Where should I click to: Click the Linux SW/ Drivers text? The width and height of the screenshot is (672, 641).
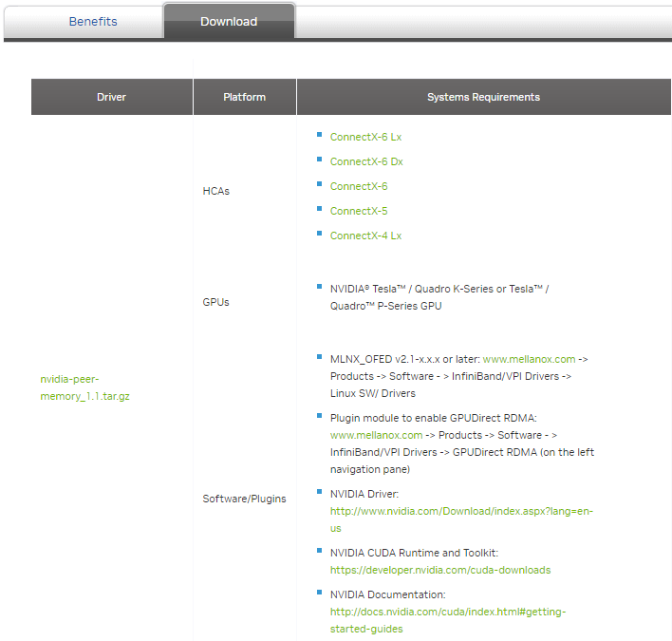(372, 393)
